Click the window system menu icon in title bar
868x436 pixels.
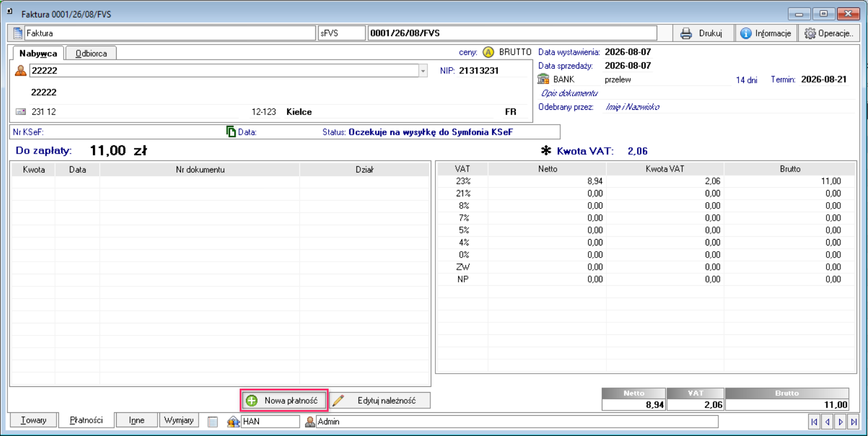pos(9,11)
